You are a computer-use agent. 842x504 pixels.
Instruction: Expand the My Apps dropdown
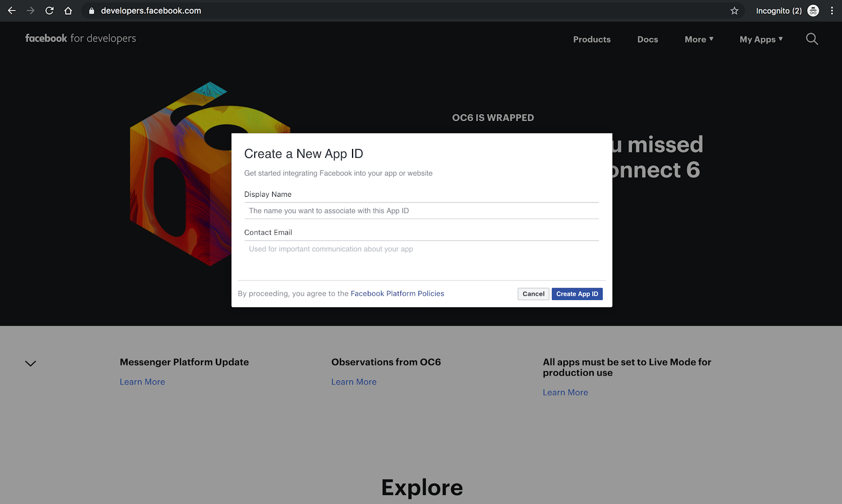(761, 39)
